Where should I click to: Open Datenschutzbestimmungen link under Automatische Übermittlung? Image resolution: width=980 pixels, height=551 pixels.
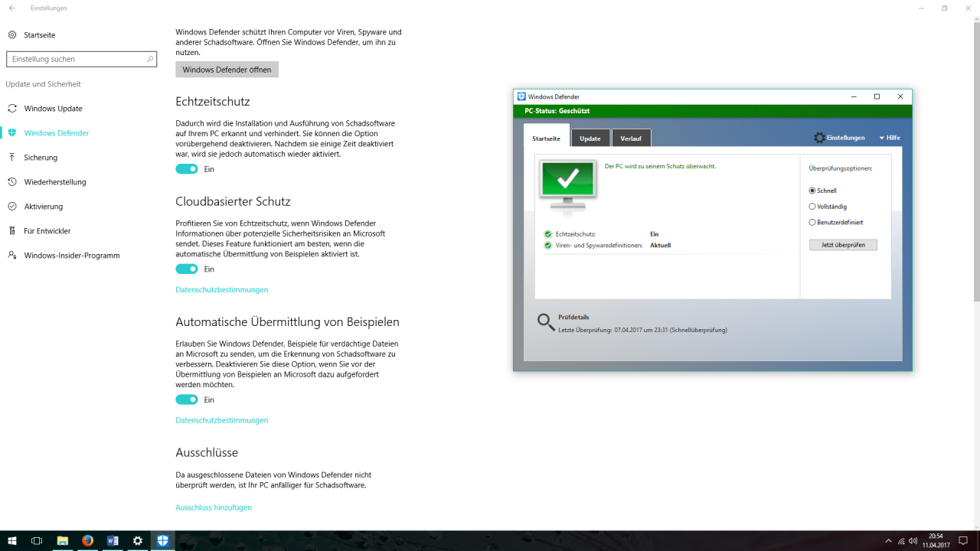pos(222,420)
